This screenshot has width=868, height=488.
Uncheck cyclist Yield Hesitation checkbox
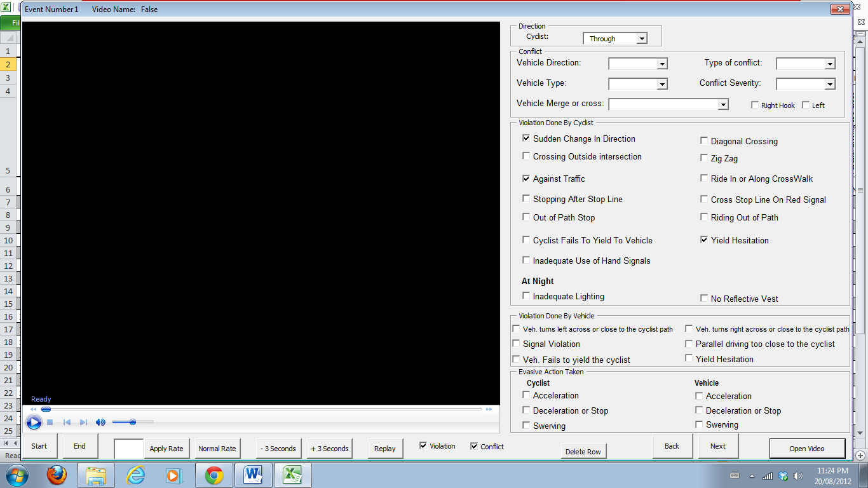click(x=704, y=240)
